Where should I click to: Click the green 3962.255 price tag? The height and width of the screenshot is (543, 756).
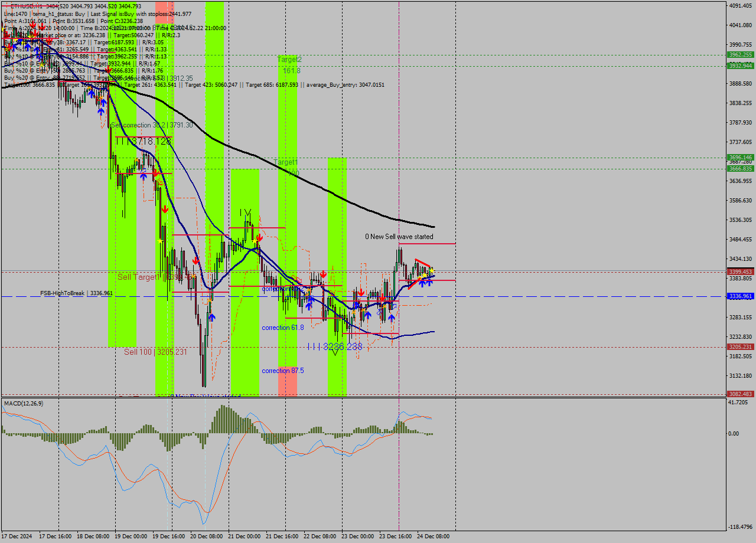[x=740, y=54]
